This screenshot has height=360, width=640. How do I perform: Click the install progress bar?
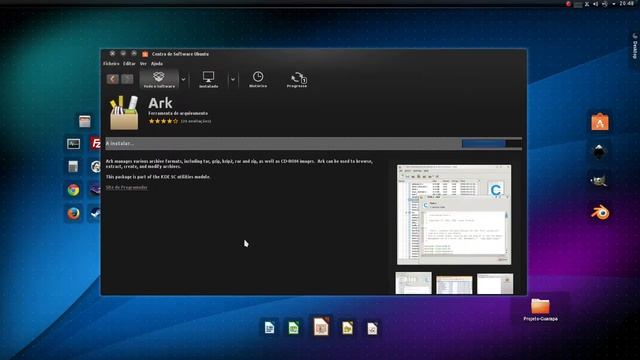491,143
